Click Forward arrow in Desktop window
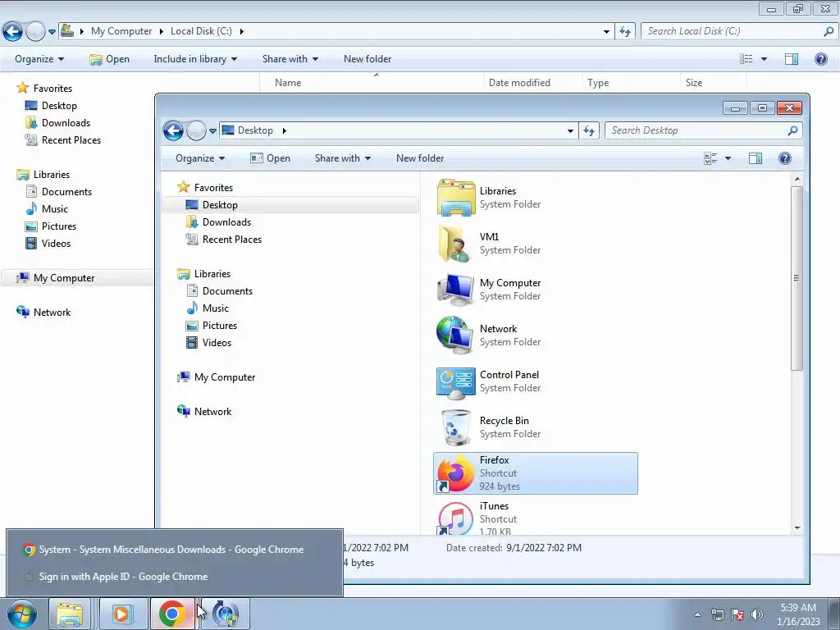The image size is (840, 630). pos(196,130)
